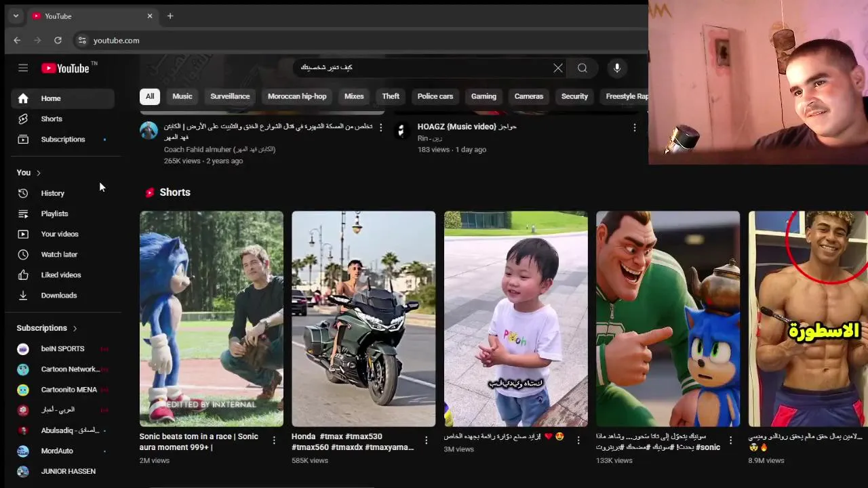This screenshot has height=488, width=868.
Task: Open the Rin channel avatar
Action: pos(402,130)
